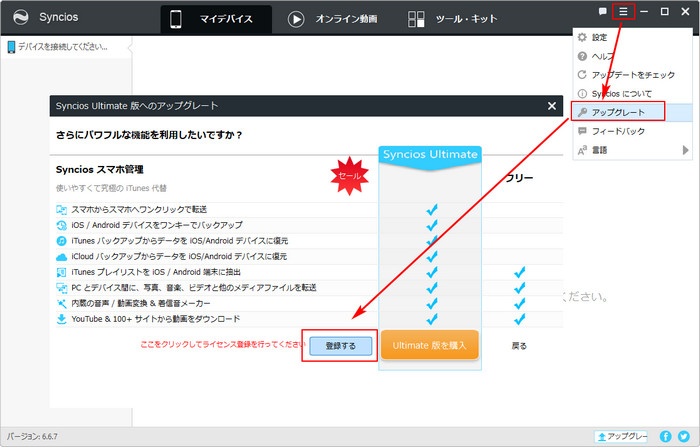Viewport: 700px width, 447px height.
Task: Click the フリー column heading
Action: click(x=519, y=178)
